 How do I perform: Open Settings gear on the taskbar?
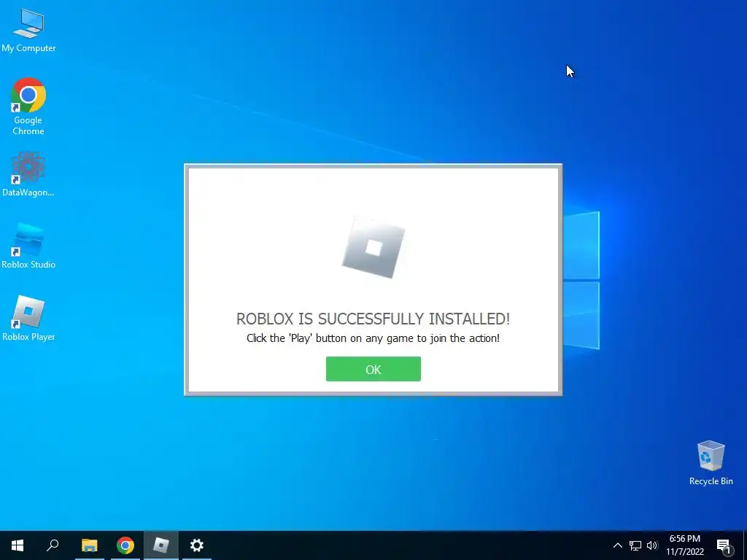pos(197,545)
